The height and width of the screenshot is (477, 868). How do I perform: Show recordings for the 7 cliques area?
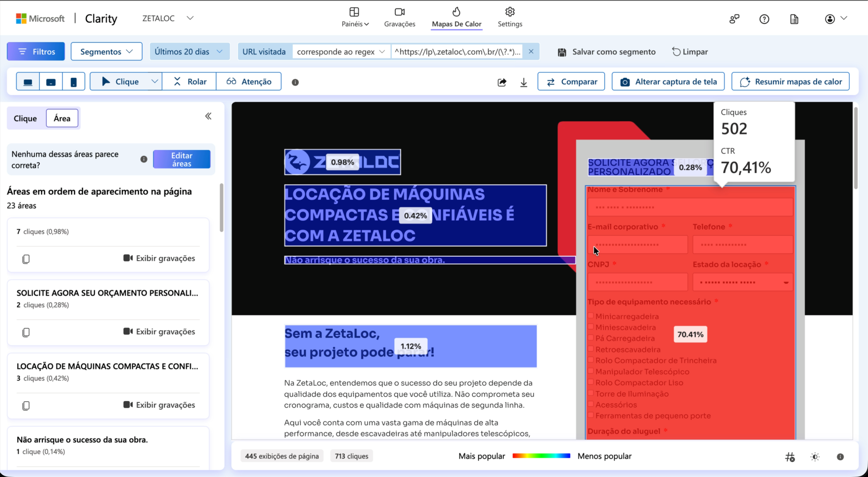(159, 258)
